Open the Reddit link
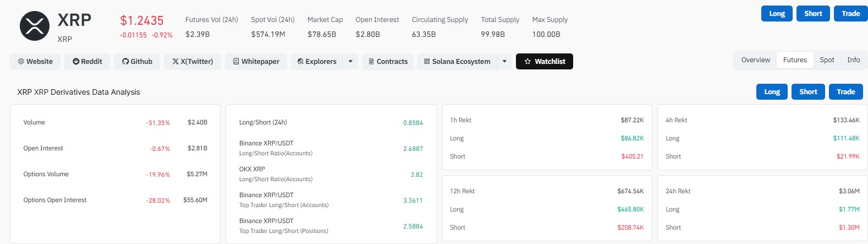868x244 pixels. pos(87,62)
